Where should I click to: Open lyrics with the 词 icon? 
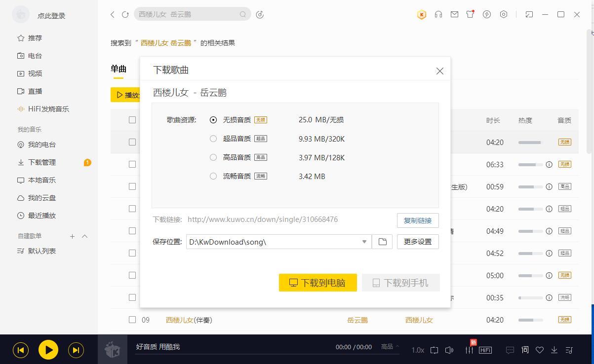point(524,350)
